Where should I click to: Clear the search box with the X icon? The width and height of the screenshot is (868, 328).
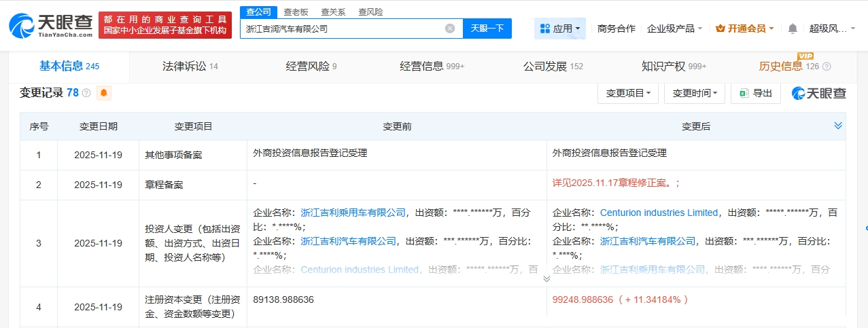point(450,29)
